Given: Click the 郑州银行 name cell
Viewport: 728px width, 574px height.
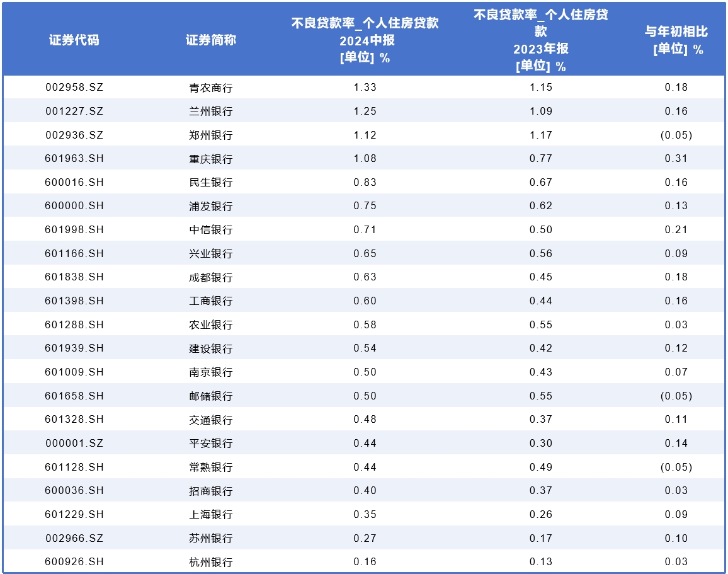Looking at the screenshot, I should 211,135.
